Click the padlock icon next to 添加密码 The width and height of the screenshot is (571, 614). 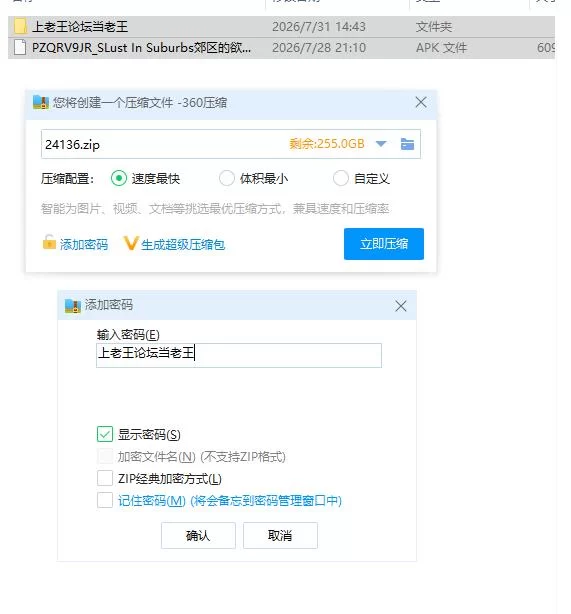49,242
